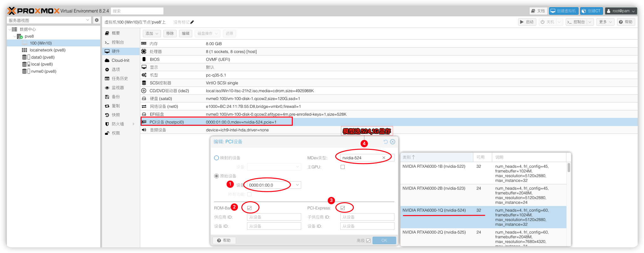
Task: Click the Remove hardware button
Action: point(170,33)
